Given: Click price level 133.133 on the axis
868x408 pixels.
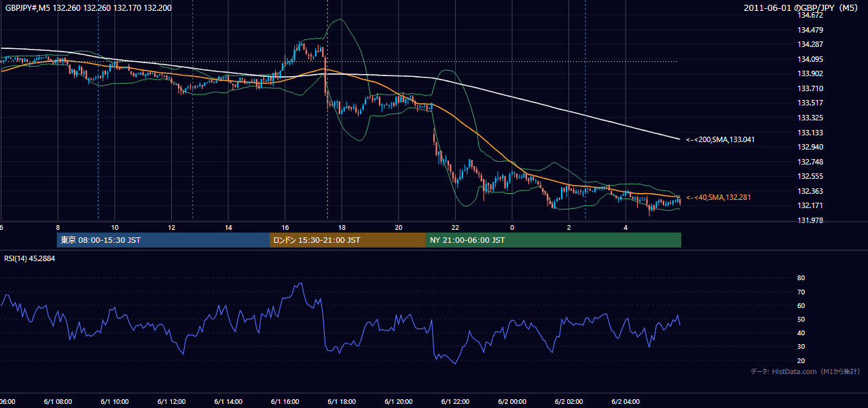Looking at the screenshot, I should pos(810,133).
